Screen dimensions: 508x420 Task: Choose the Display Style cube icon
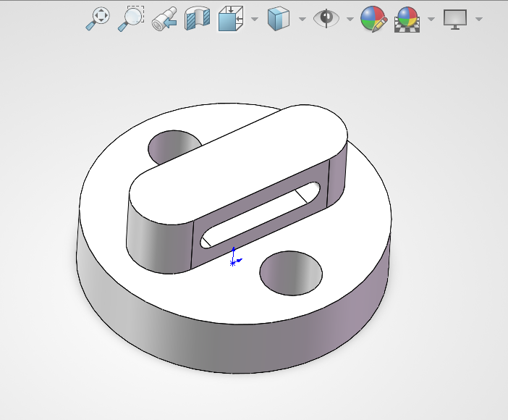[279, 19]
